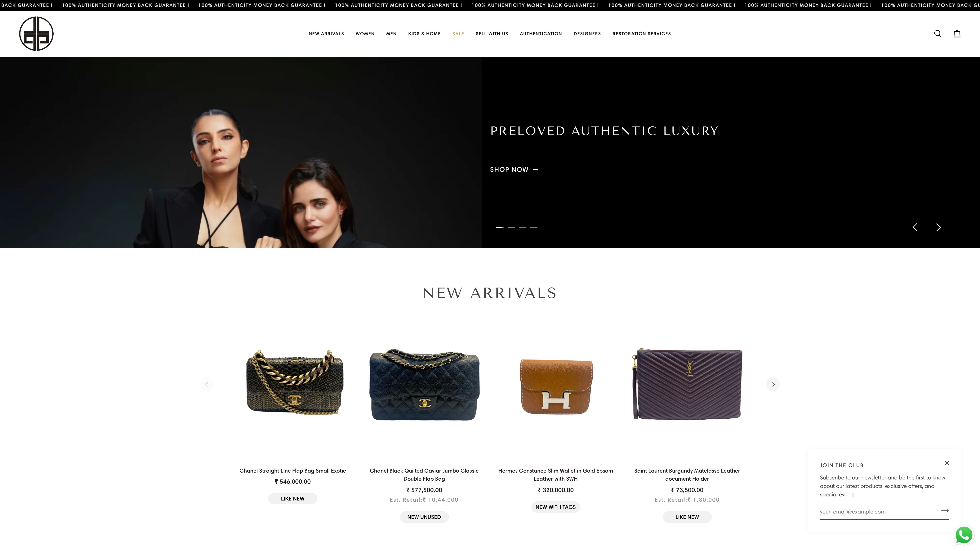Open the Sale menu item
The width and height of the screenshot is (980, 551).
coord(458,34)
